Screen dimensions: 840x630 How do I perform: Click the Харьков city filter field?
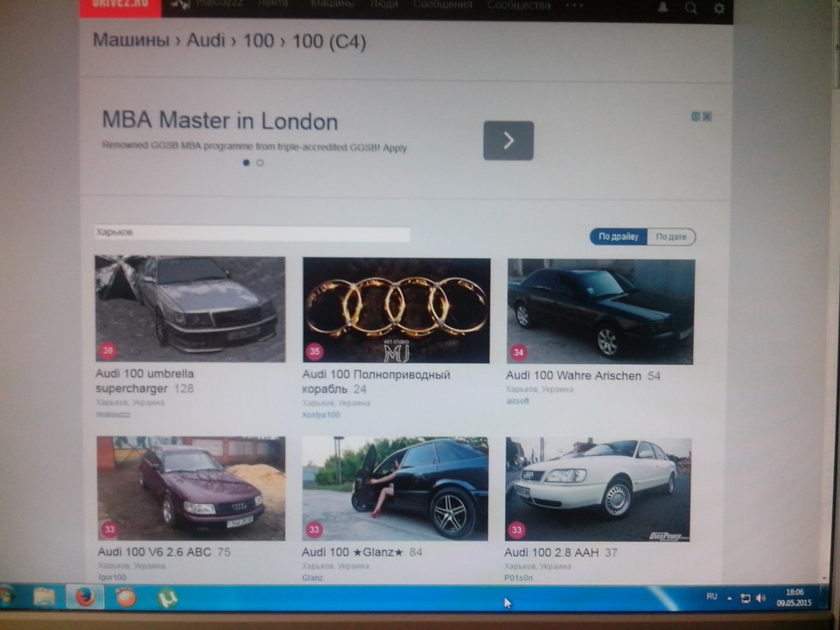pos(252,234)
